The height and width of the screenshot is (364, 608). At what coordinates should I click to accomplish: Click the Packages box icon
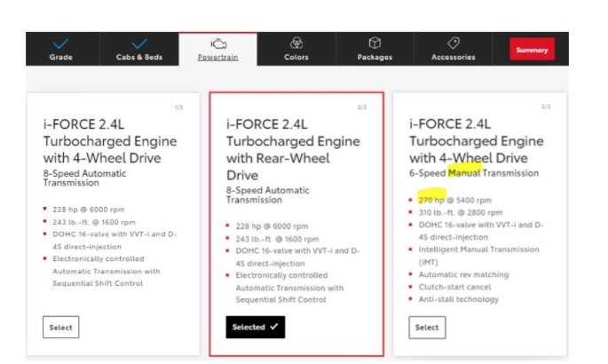pos(375,43)
